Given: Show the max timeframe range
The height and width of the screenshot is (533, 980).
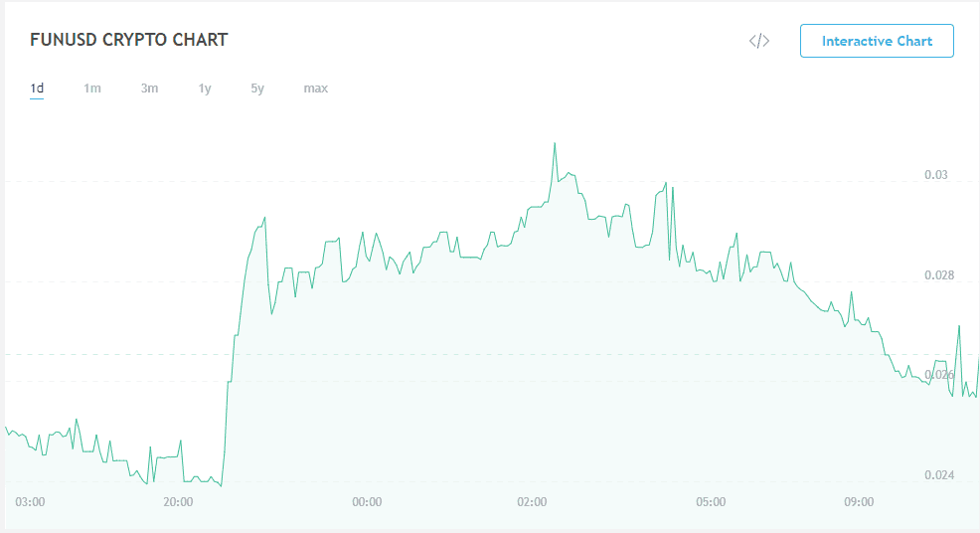Looking at the screenshot, I should [316, 89].
